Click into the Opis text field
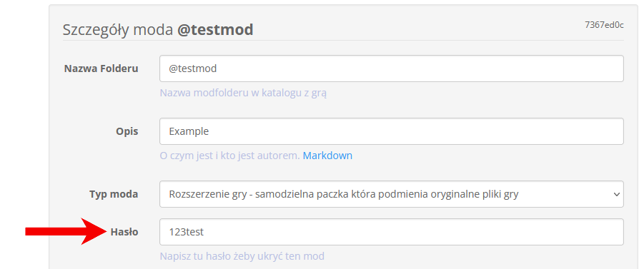This screenshot has height=269, width=644. click(392, 131)
